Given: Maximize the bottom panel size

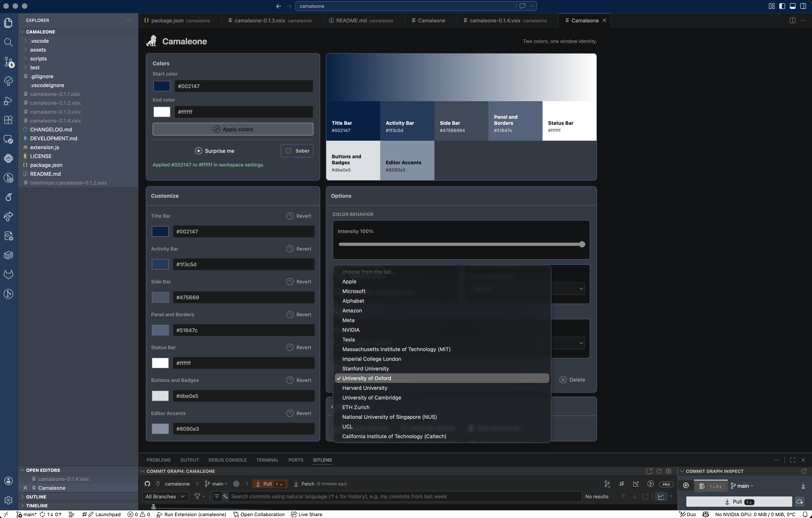Looking at the screenshot, I should coord(792,460).
